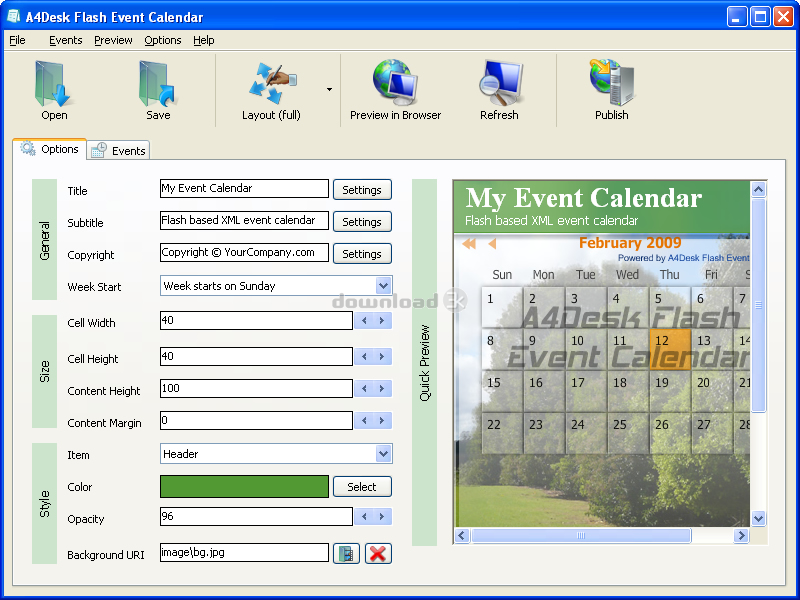Expand the Layout dropdown arrow
Image resolution: width=800 pixels, height=600 pixels.
pyautogui.click(x=330, y=90)
